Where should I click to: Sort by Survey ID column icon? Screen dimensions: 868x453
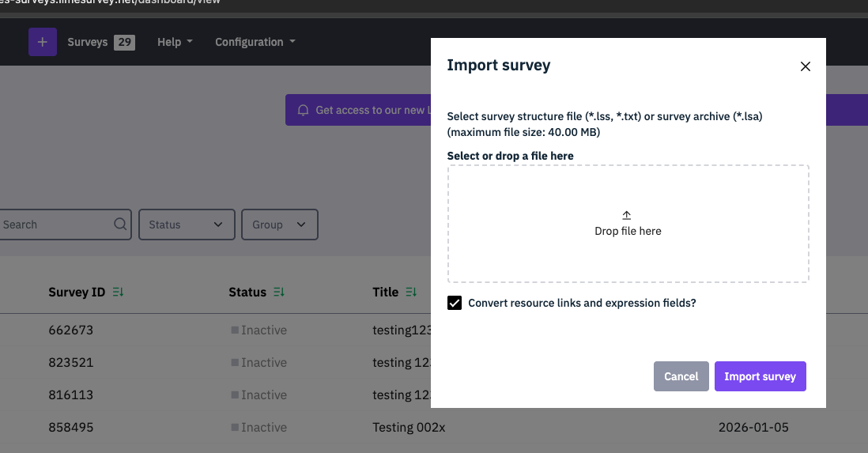[x=119, y=293]
